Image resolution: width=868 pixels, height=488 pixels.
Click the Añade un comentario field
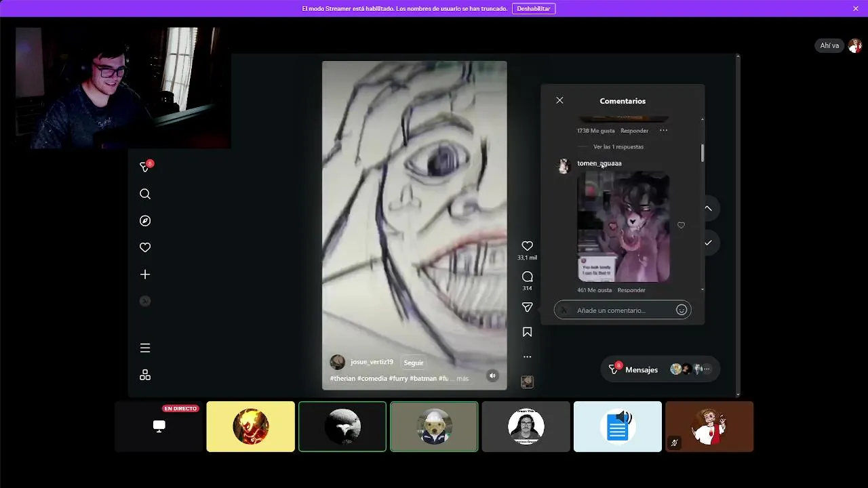click(623, 310)
